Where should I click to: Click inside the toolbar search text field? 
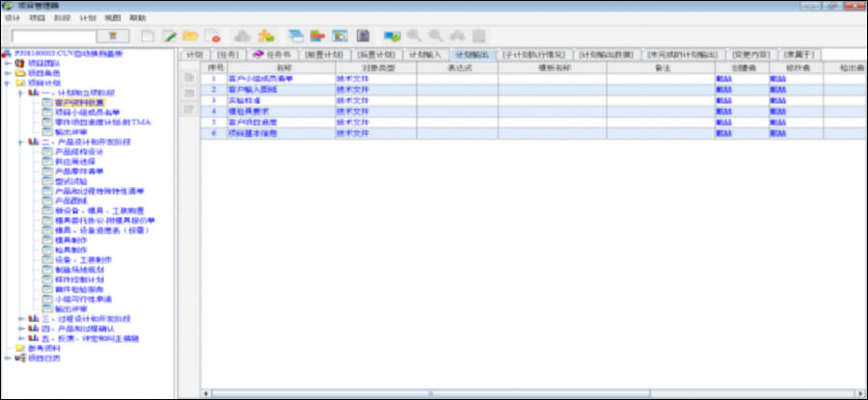point(53,37)
